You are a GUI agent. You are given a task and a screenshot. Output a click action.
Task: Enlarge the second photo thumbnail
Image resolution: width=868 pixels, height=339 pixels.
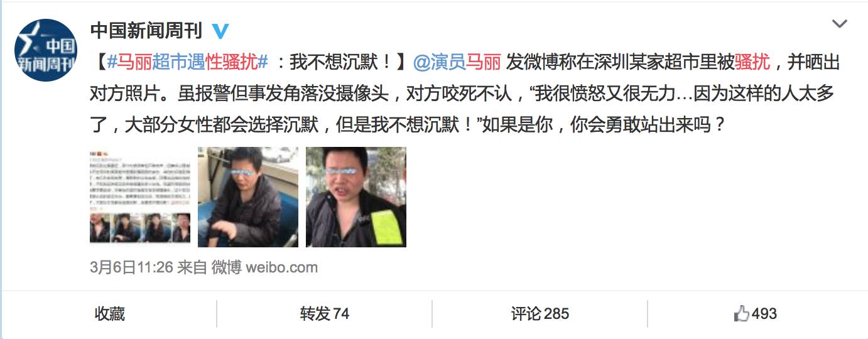(x=248, y=197)
